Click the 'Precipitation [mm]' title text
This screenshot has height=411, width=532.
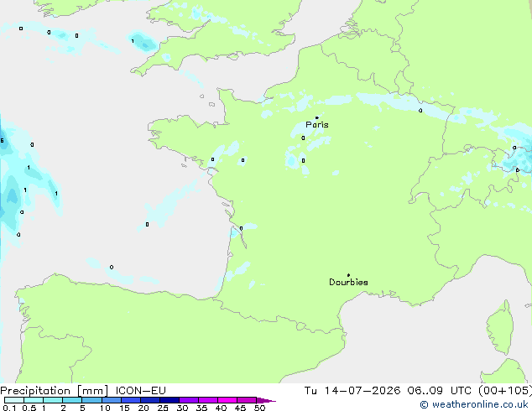tap(55, 391)
